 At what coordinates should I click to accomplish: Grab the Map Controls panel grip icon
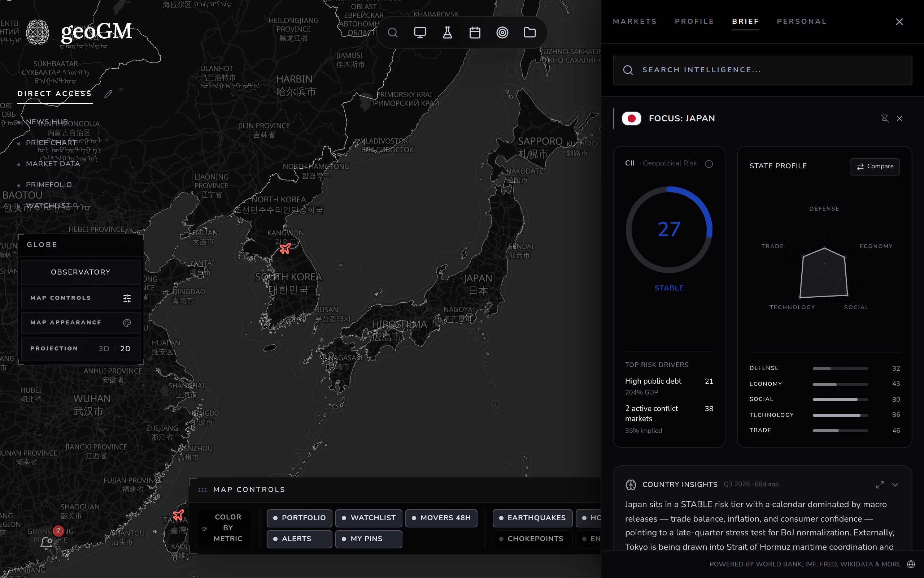pyautogui.click(x=202, y=490)
